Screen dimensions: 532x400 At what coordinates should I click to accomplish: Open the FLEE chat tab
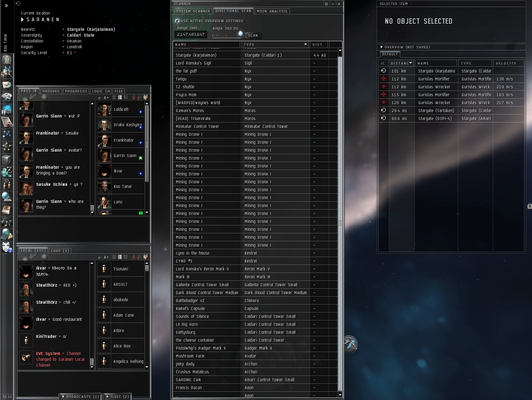point(119,91)
